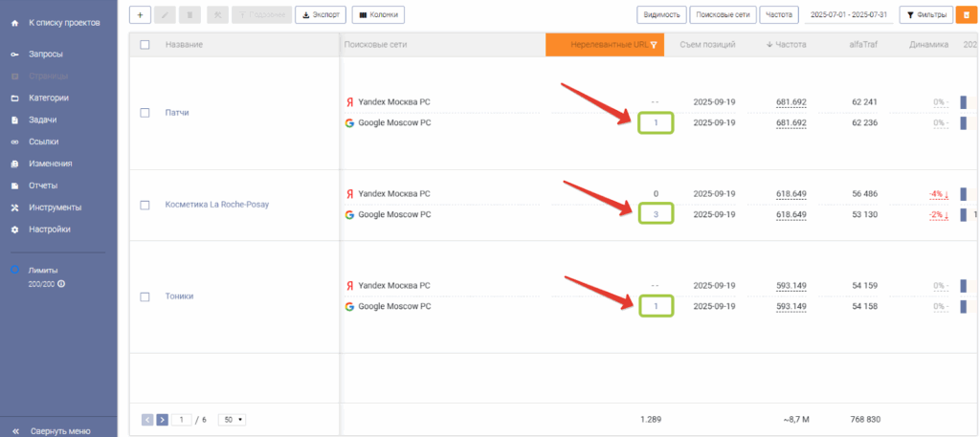Click the Экспорт button
The image size is (980, 437).
pyautogui.click(x=321, y=15)
